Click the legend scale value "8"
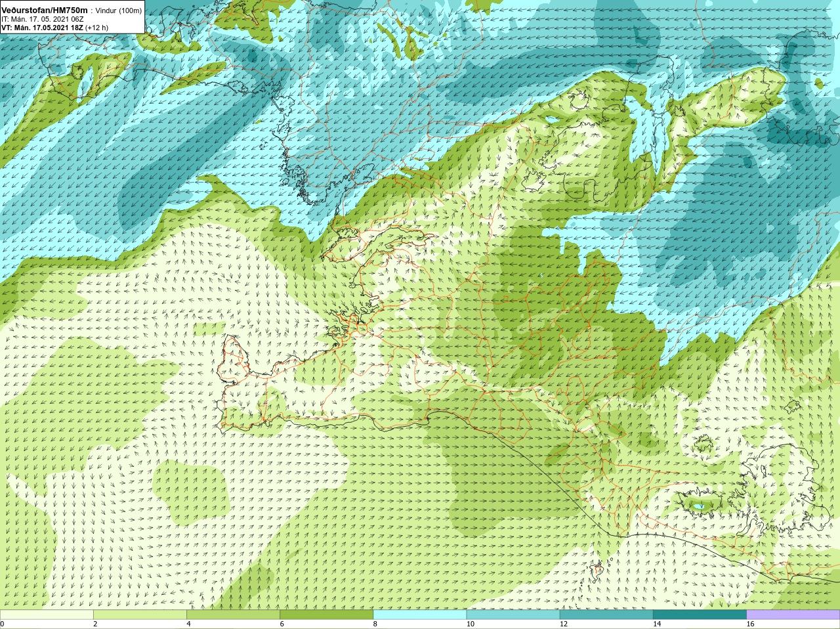 pyautogui.click(x=375, y=624)
